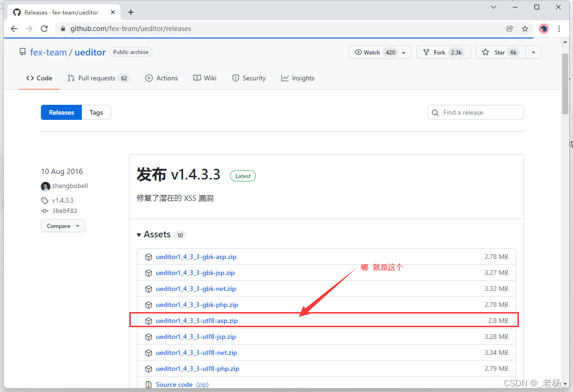Open the Insights tab
Screen dimensions: 573x392
(298, 78)
